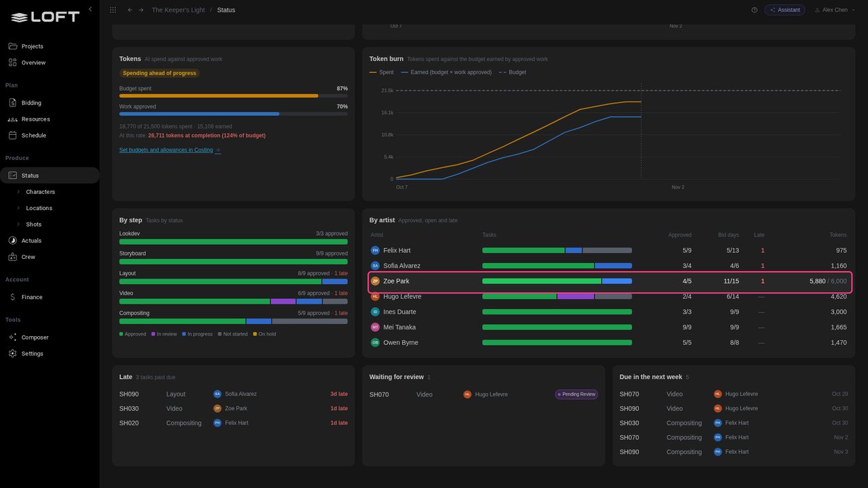Select the Status chart icon
The image size is (868, 488).
(x=12, y=176)
